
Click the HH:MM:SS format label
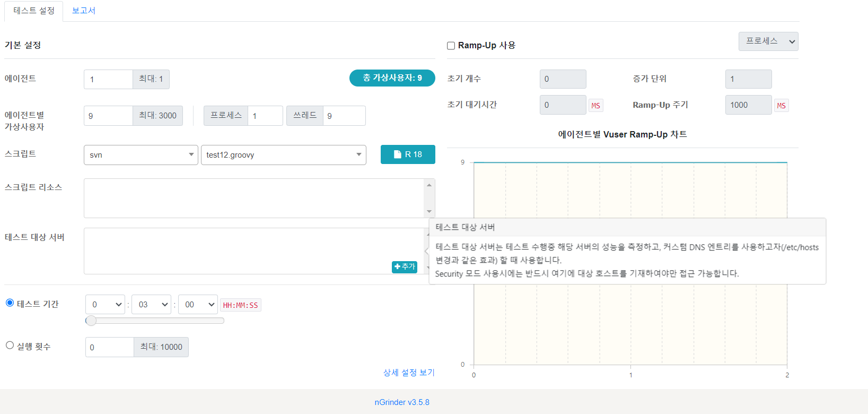coord(241,305)
